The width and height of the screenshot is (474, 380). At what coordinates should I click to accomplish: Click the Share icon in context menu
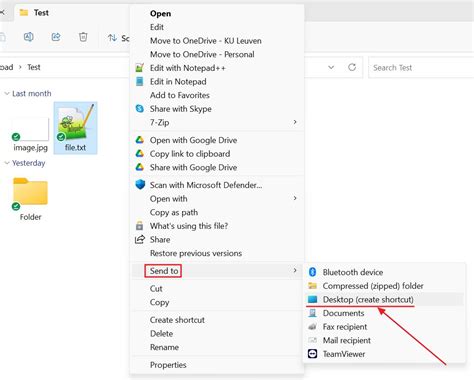(140, 239)
